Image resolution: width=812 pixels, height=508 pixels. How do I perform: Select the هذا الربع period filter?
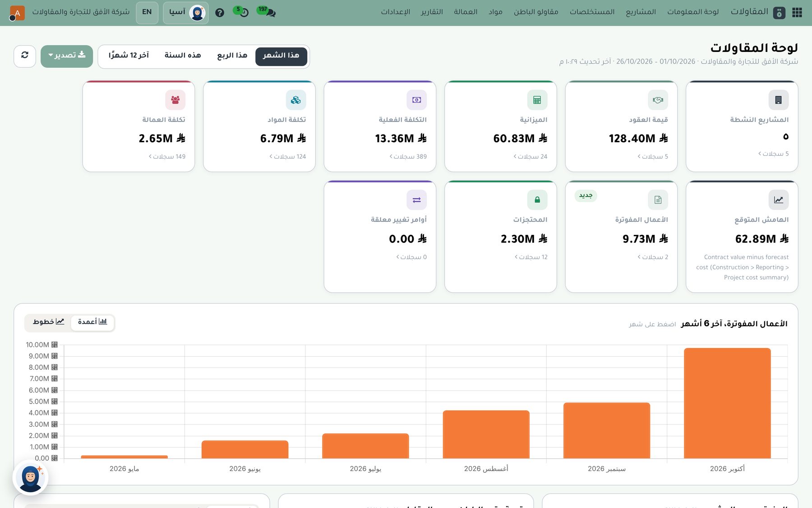232,56
